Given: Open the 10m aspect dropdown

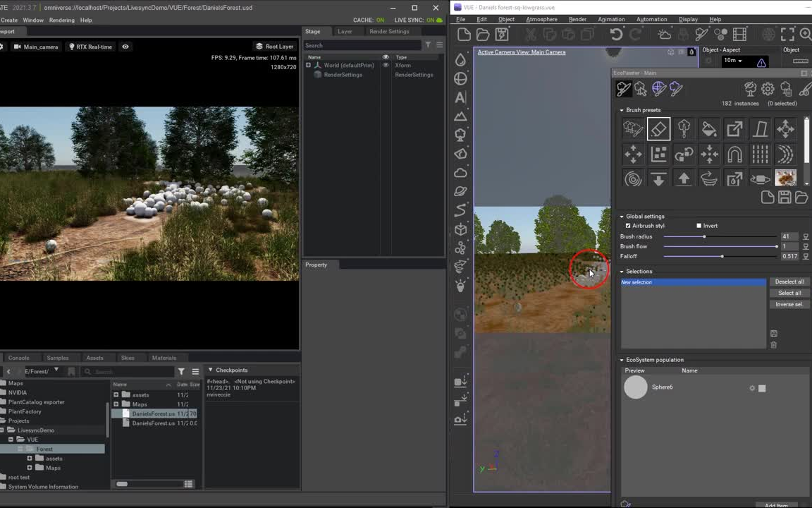Looking at the screenshot, I should point(742,60).
